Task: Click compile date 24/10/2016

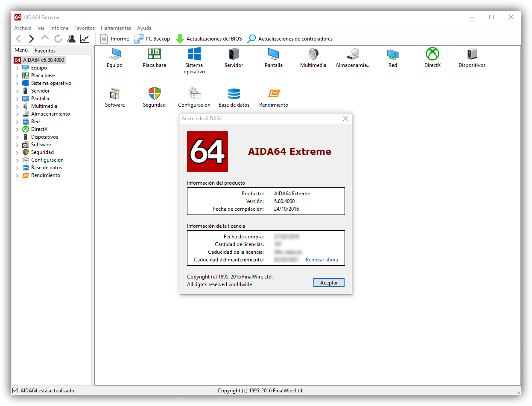Action: [287, 209]
